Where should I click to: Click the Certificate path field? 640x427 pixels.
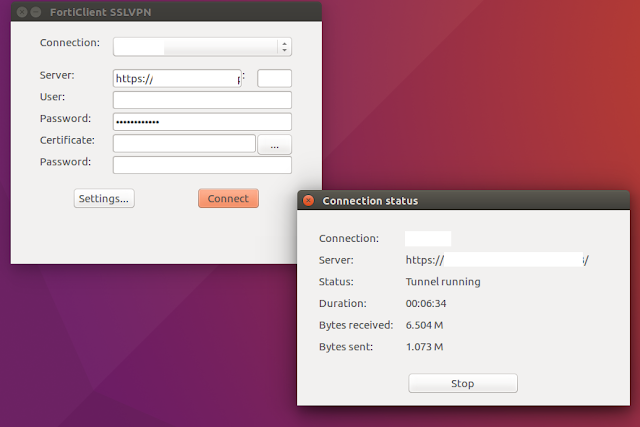(x=184, y=144)
